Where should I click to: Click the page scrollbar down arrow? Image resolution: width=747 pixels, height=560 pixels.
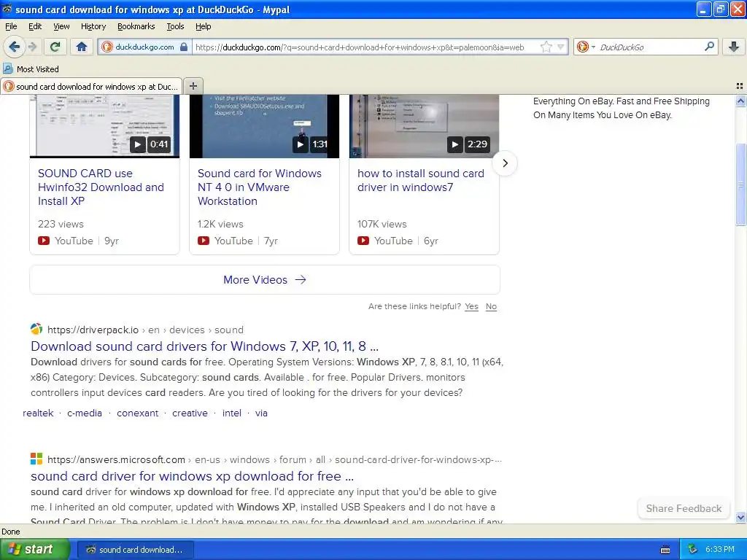(740, 517)
